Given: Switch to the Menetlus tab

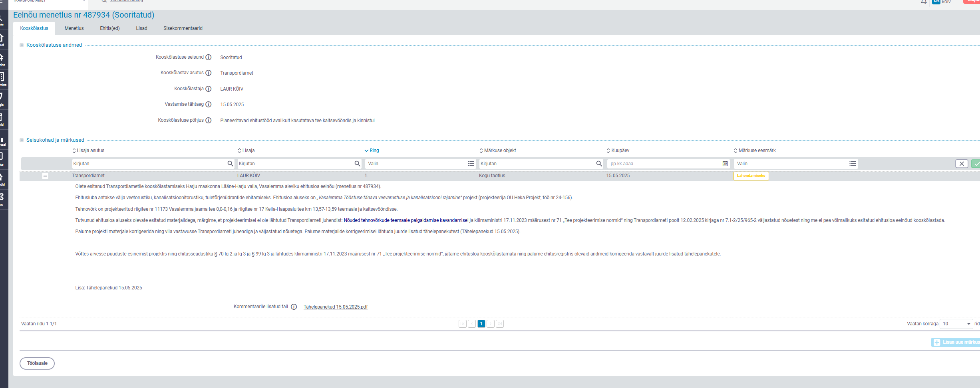Looking at the screenshot, I should 74,28.
